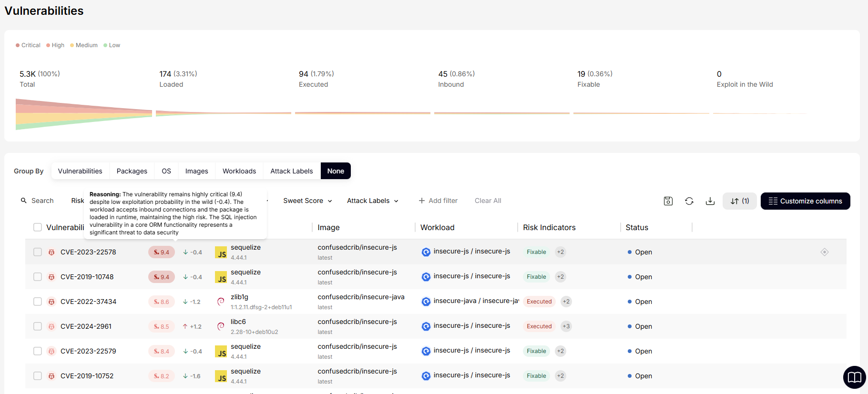
Task: Open the documentation book icon button
Action: pyautogui.click(x=854, y=377)
